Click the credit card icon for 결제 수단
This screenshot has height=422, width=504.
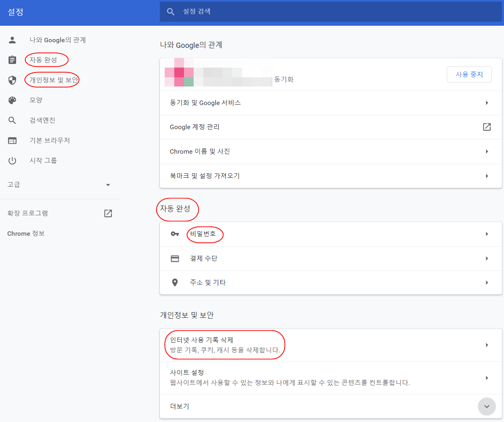click(175, 258)
